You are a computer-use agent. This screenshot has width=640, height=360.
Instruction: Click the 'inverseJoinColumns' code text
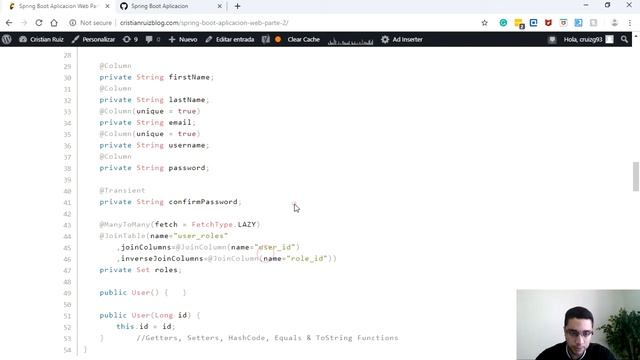(162, 258)
